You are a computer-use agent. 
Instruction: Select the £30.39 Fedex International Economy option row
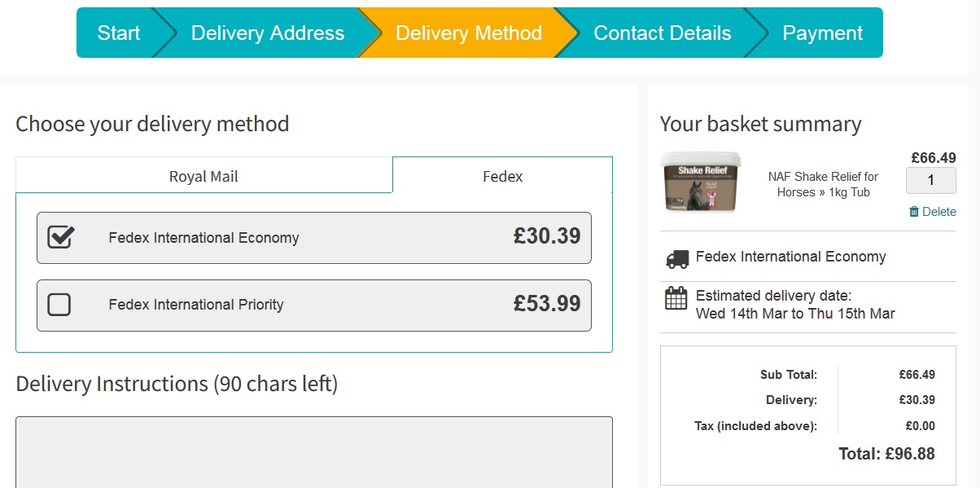313,238
